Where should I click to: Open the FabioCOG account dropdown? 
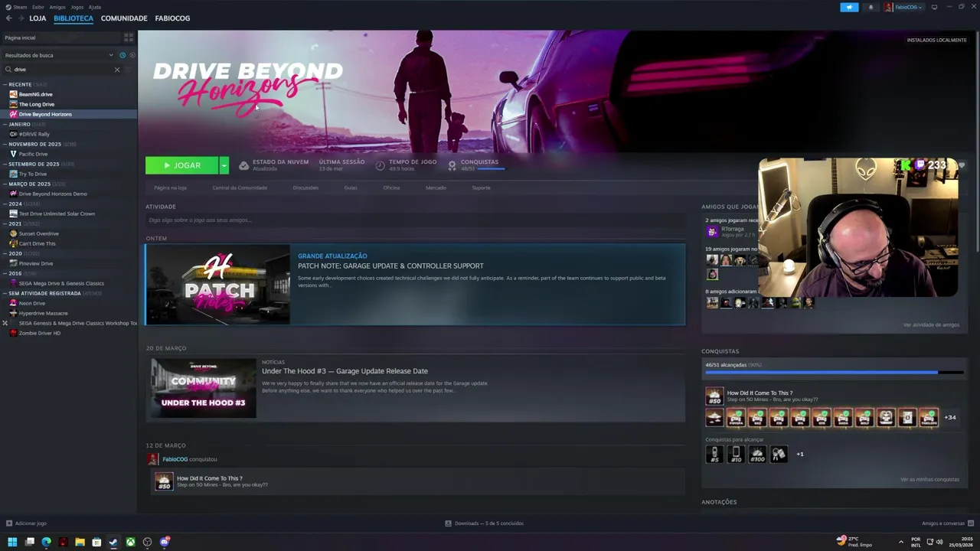[x=904, y=7]
